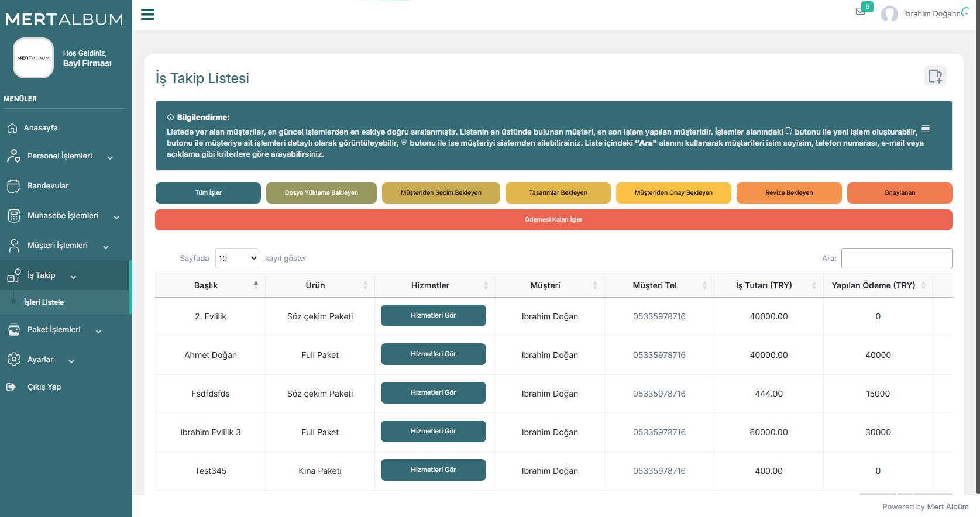This screenshot has width=980, height=517.
Task: View services for 2. Evlilik row
Action: pyautogui.click(x=433, y=316)
